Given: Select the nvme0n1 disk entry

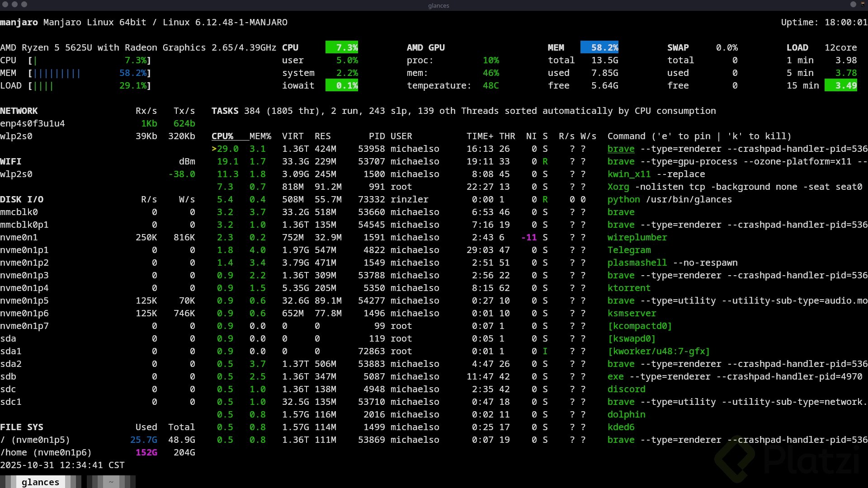Looking at the screenshot, I should click(x=19, y=237).
